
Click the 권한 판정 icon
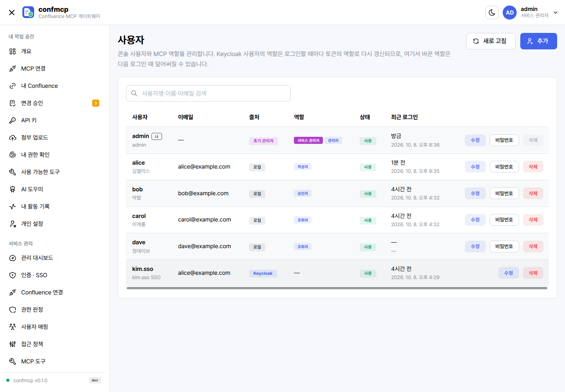[x=13, y=310]
